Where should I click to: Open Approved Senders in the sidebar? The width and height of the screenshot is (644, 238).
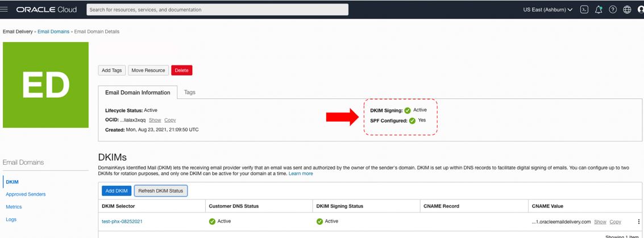26,194
